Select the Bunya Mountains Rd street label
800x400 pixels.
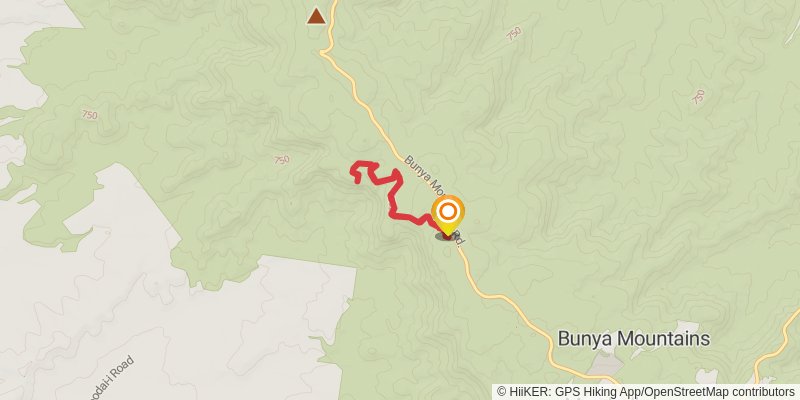(x=434, y=200)
